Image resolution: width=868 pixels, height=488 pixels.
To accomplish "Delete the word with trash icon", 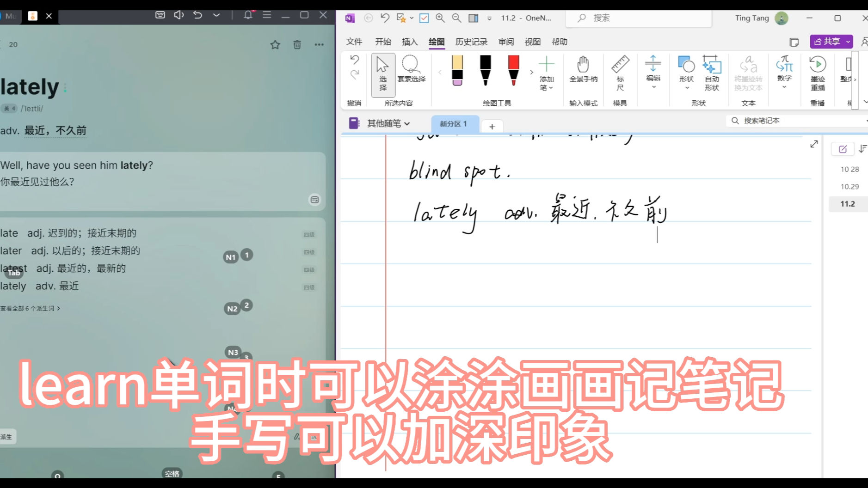I will pyautogui.click(x=297, y=44).
